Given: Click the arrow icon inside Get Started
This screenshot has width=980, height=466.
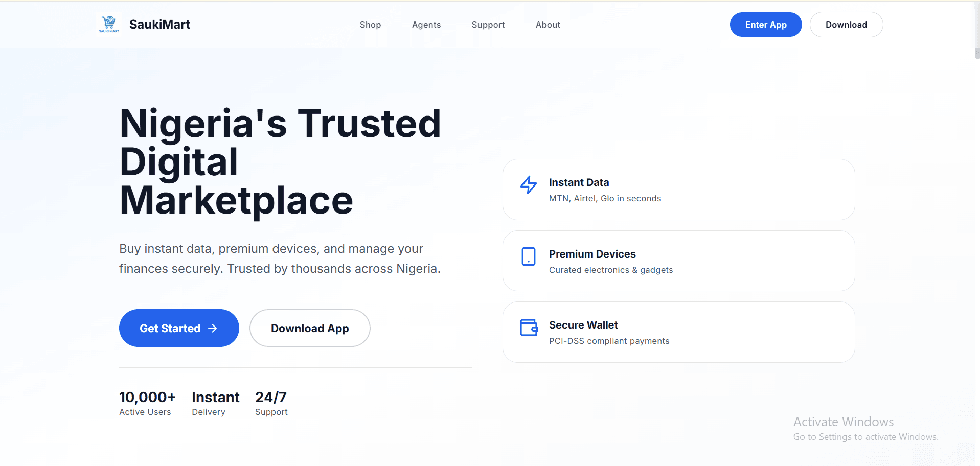Looking at the screenshot, I should pyautogui.click(x=212, y=328).
